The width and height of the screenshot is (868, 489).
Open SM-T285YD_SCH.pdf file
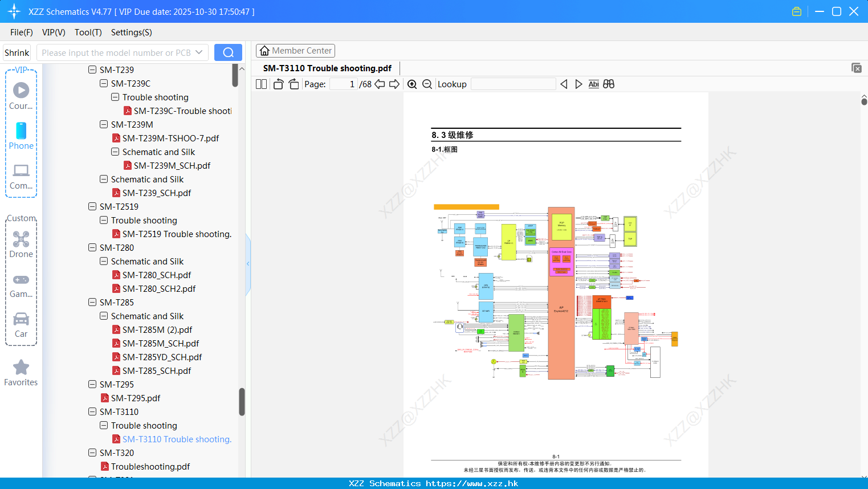point(157,357)
